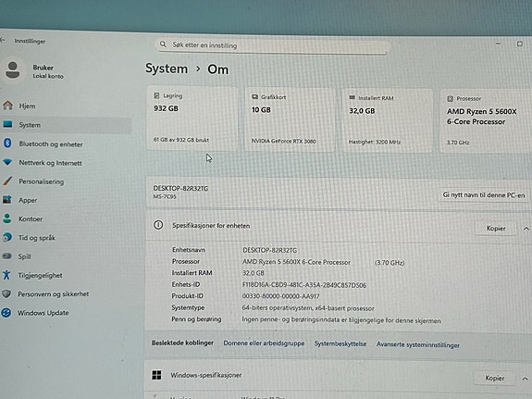Open Nettverk og Internett wifi icon

click(x=7, y=162)
